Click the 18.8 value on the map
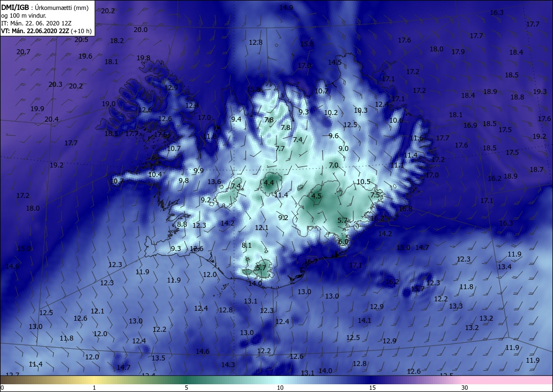553x392 pixels. (x=517, y=97)
